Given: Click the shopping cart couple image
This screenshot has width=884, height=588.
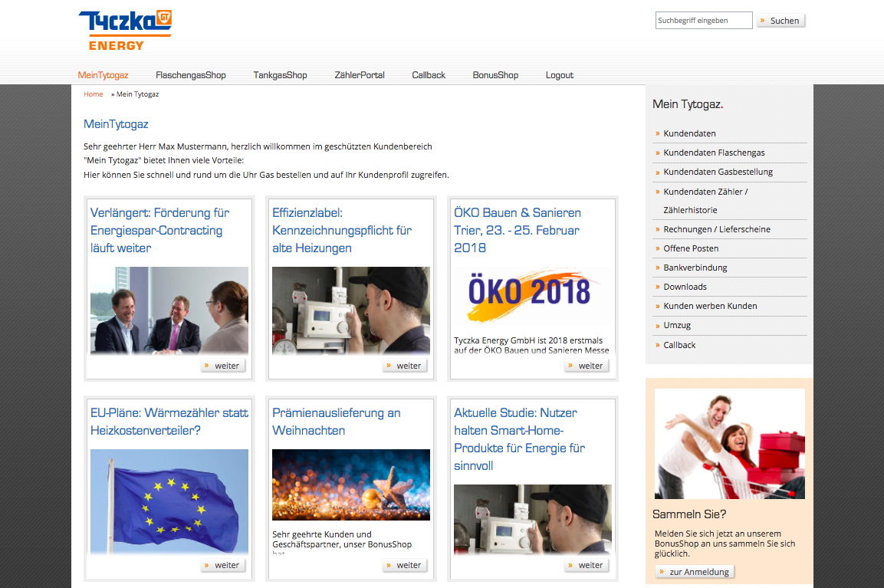Looking at the screenshot, I should pyautogui.click(x=730, y=444).
